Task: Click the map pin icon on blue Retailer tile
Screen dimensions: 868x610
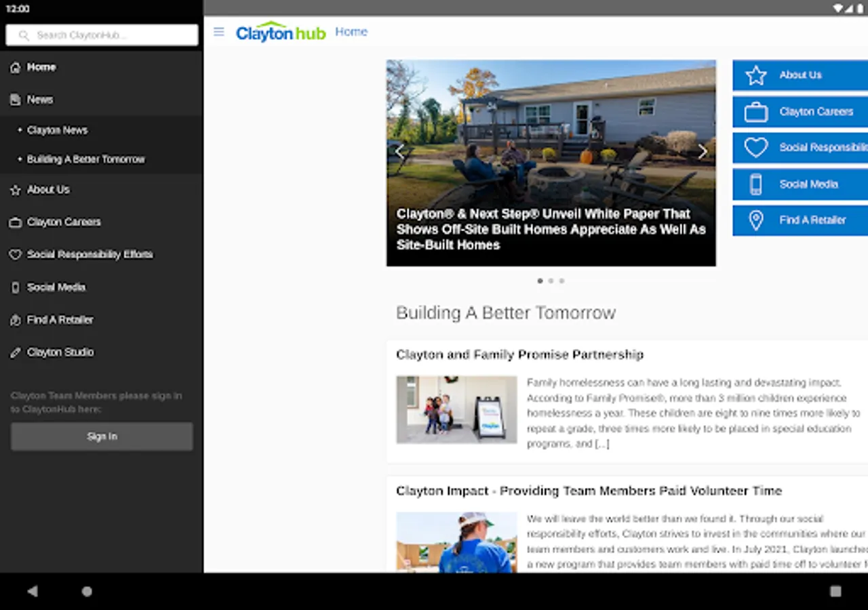Action: [x=755, y=220]
